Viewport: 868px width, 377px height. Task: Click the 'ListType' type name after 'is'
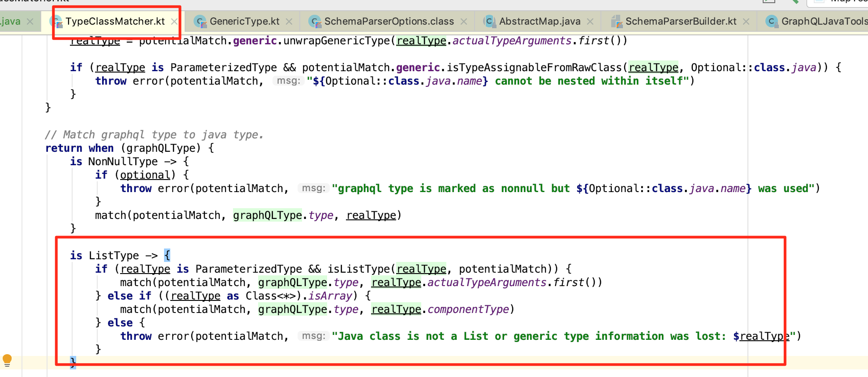tap(114, 256)
